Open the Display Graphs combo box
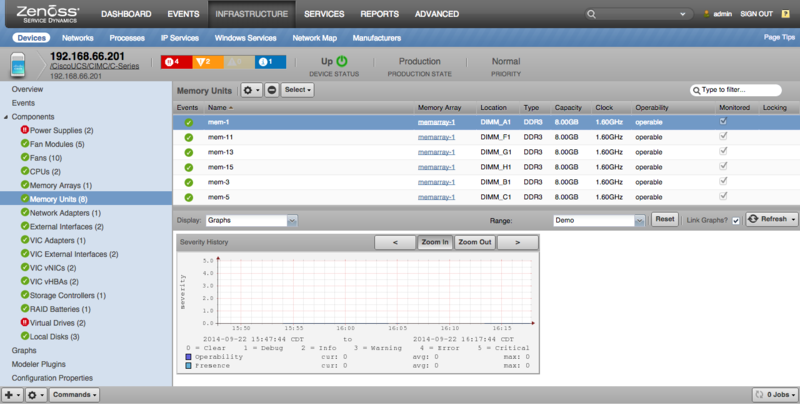Image resolution: width=800 pixels, height=405 pixels. (252, 220)
